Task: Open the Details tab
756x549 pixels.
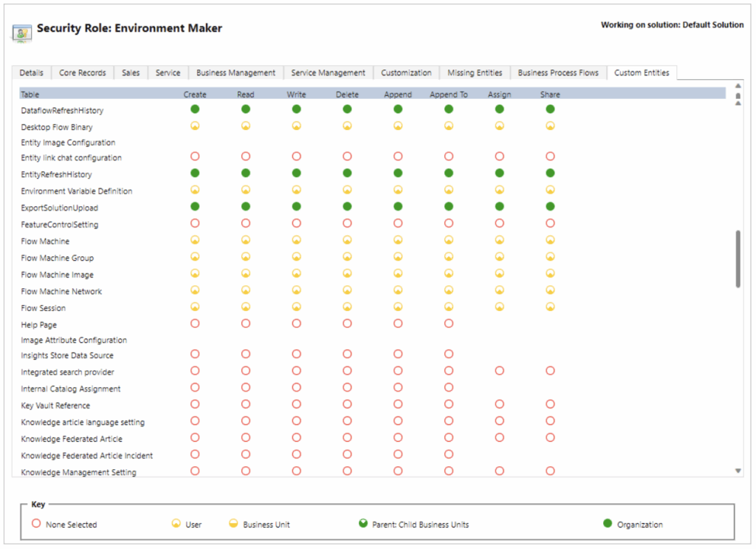Action: click(x=31, y=73)
